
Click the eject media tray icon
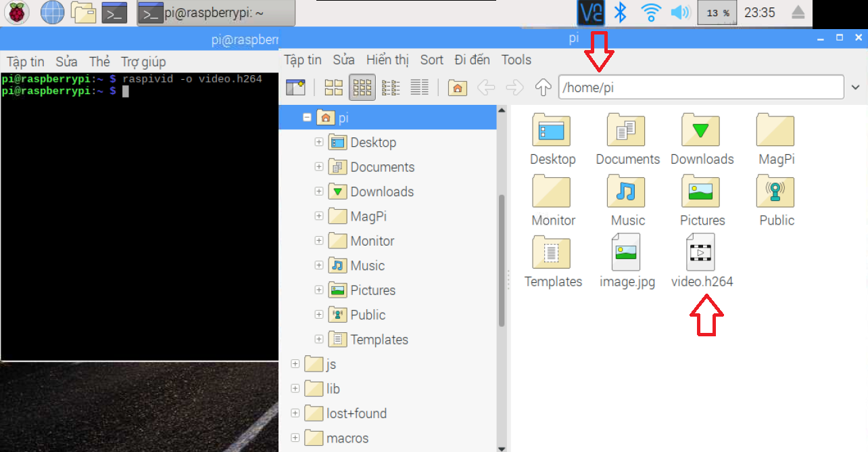point(798,12)
